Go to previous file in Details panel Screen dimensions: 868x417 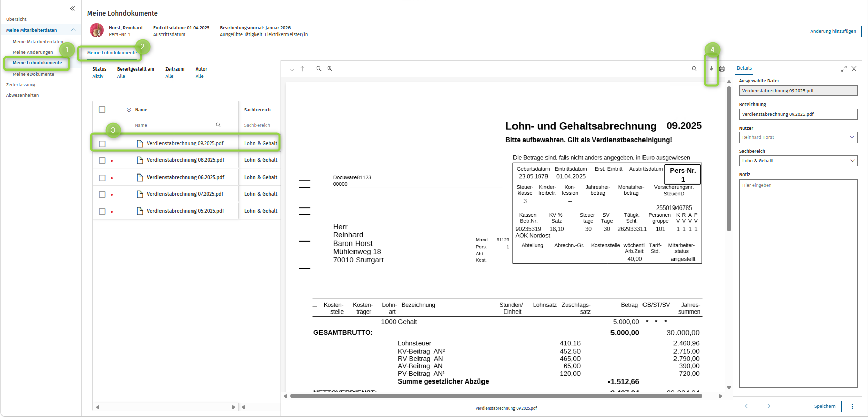click(748, 406)
